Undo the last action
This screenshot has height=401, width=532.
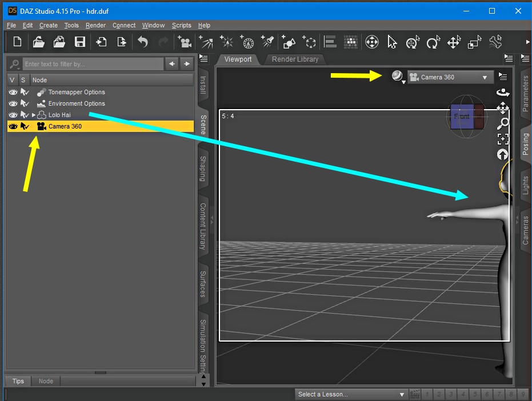pos(142,42)
